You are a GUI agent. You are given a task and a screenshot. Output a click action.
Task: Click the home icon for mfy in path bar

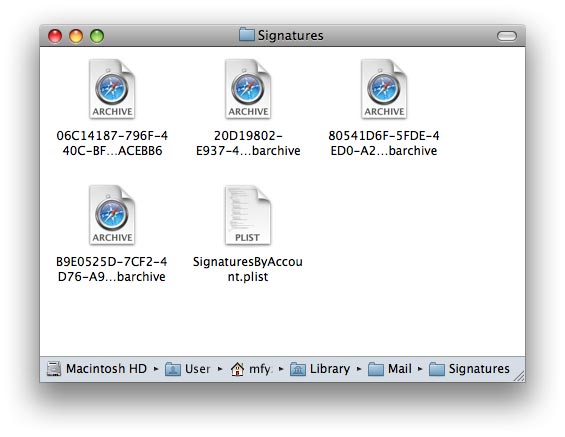(237, 369)
